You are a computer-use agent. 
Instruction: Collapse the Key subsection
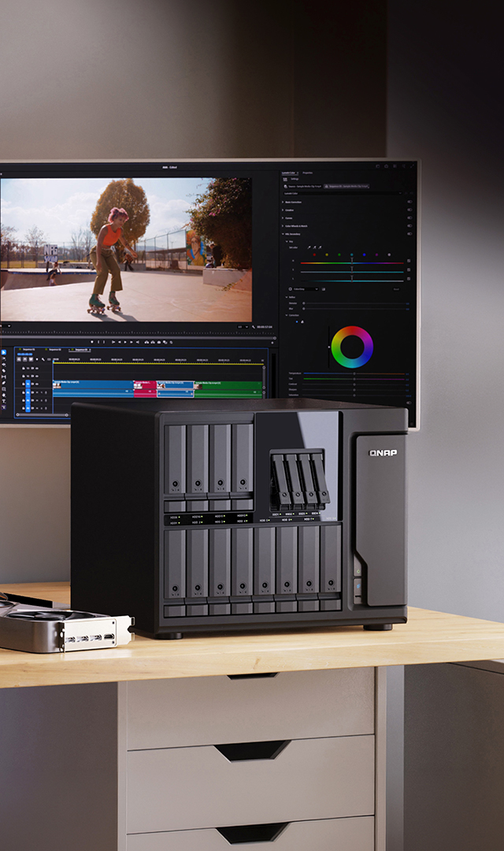pyautogui.click(x=287, y=242)
